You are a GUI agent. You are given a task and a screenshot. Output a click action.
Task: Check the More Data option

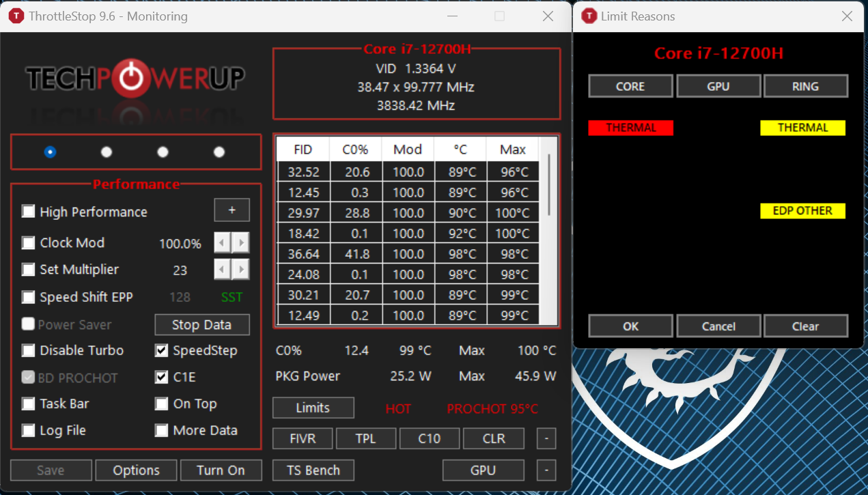(x=161, y=430)
